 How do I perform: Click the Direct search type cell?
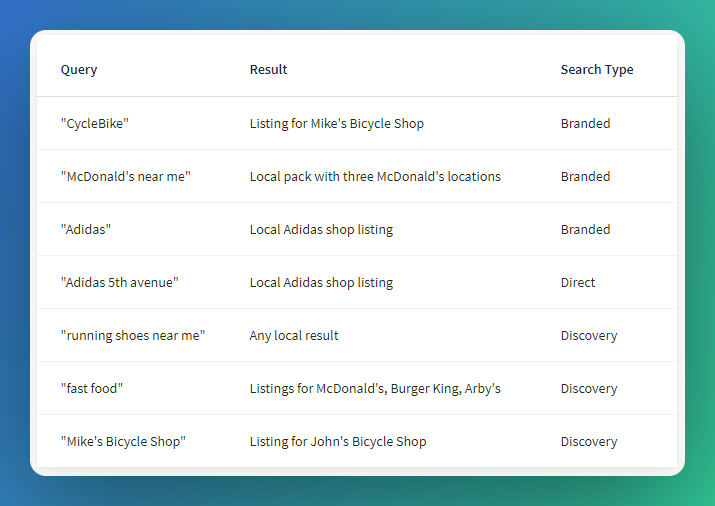[x=578, y=282]
